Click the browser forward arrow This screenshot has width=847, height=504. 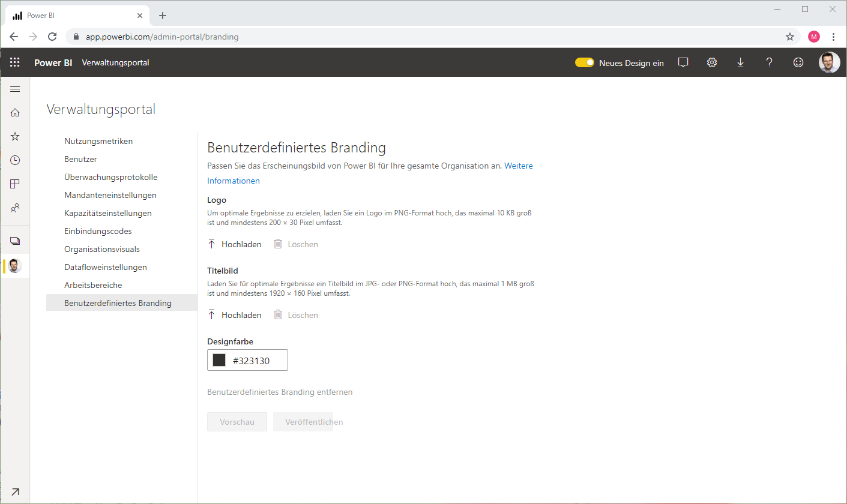pyautogui.click(x=33, y=37)
